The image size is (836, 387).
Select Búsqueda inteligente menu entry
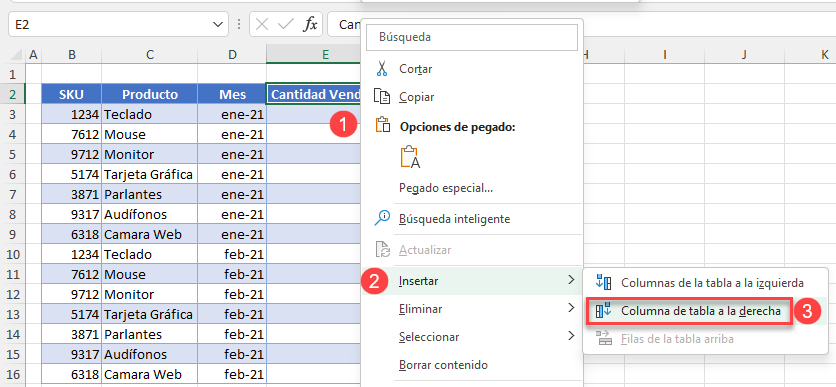pos(454,219)
